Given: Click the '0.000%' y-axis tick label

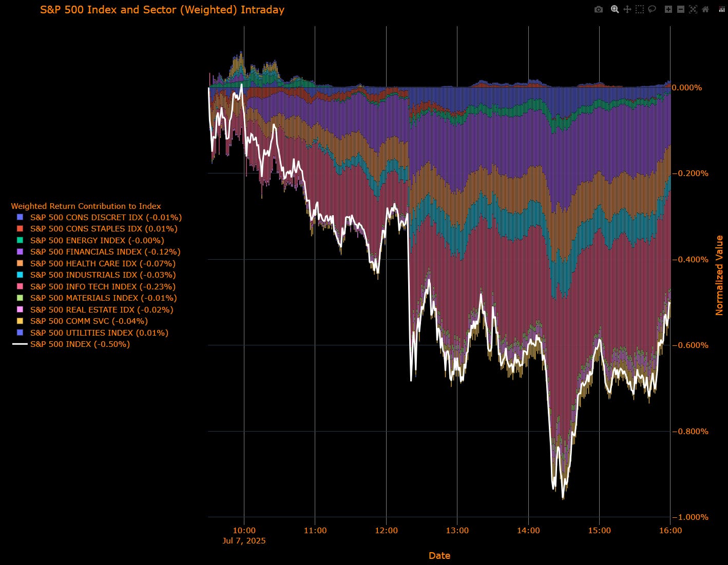Looking at the screenshot, I should 687,88.
